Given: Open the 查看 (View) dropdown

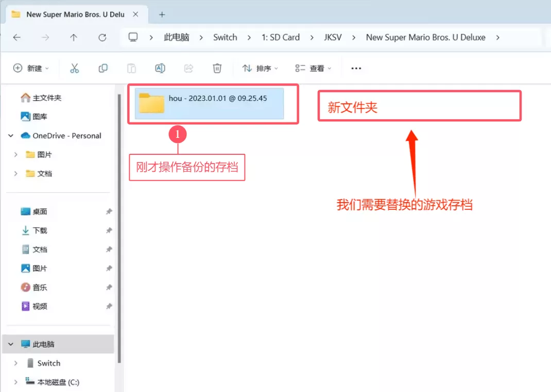Looking at the screenshot, I should click(x=313, y=68).
